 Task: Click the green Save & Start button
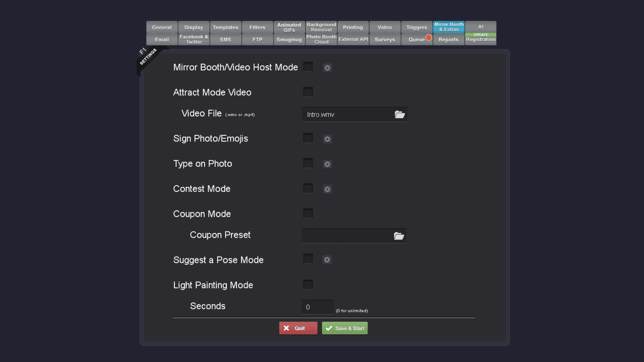tap(345, 328)
